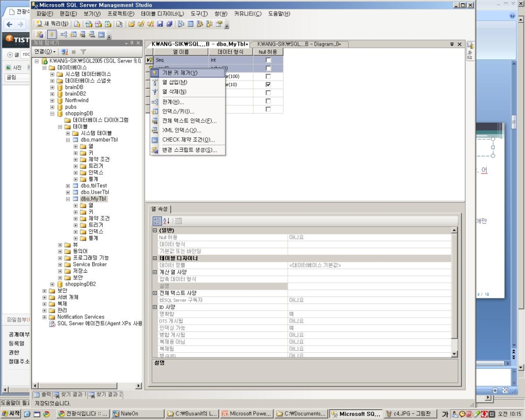
Task: Click the Manage Indexes and Keys toolbar icon
Action: pyautogui.click(x=73, y=34)
